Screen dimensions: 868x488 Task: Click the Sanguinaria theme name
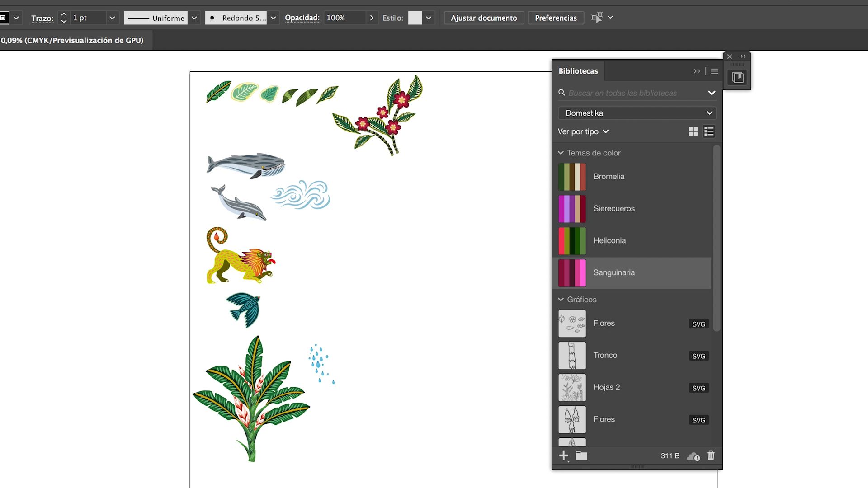pos(614,272)
